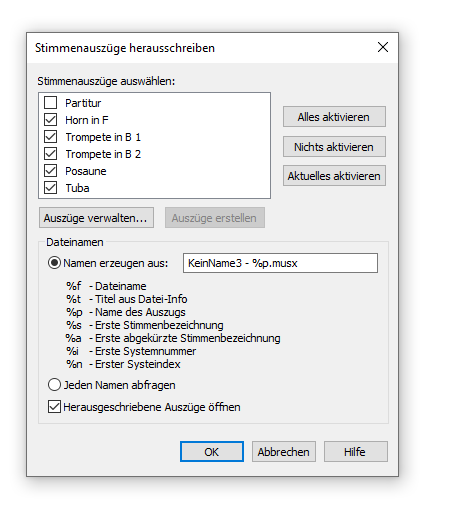Image resolution: width=464 pixels, height=513 pixels.
Task: Uncheck Herausgeschriebene Auszüge öffnen
Action: click(54, 407)
